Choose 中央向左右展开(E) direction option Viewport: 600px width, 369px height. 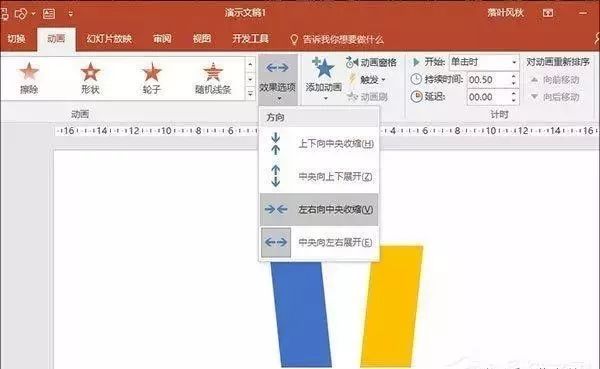(319, 242)
